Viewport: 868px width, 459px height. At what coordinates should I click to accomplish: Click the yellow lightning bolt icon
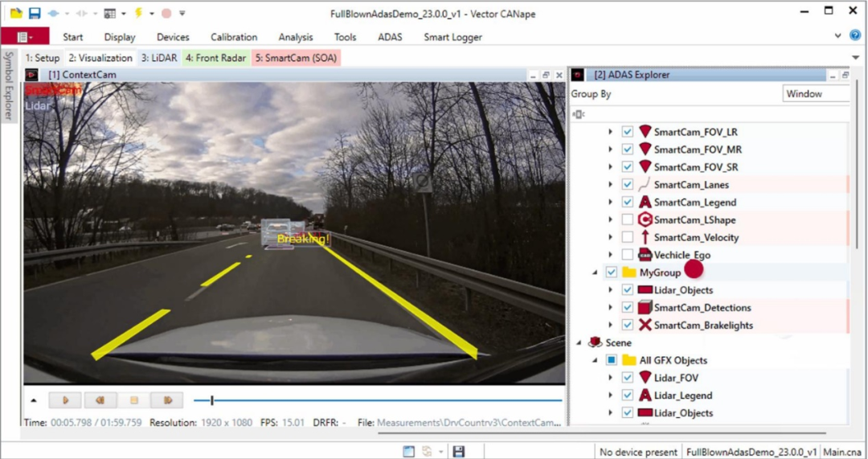pos(138,12)
